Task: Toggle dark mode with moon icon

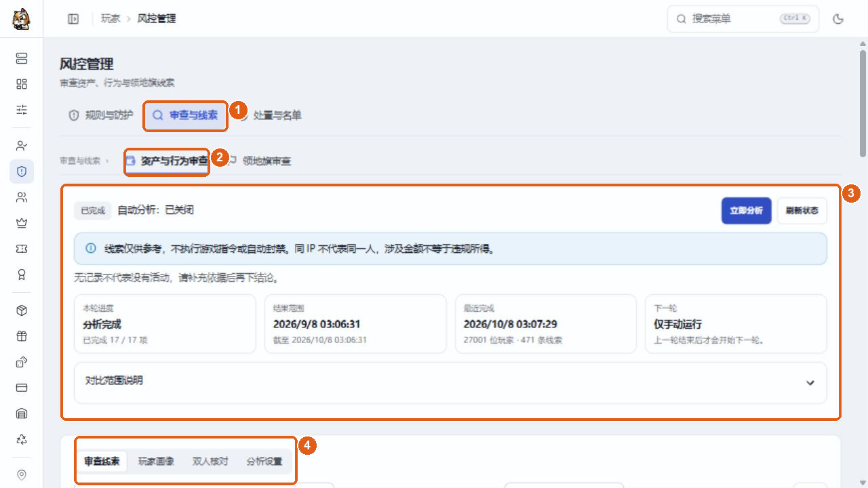Action: pyautogui.click(x=838, y=19)
